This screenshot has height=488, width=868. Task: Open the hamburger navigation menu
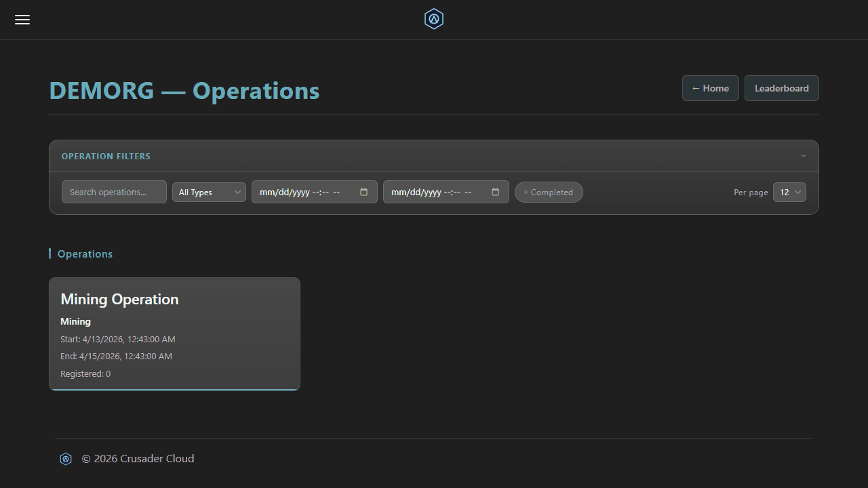[x=22, y=20]
